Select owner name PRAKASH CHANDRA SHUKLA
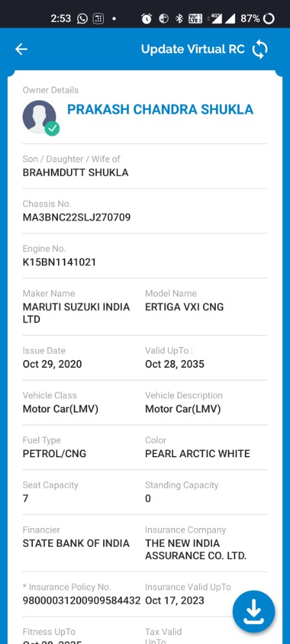 point(160,109)
